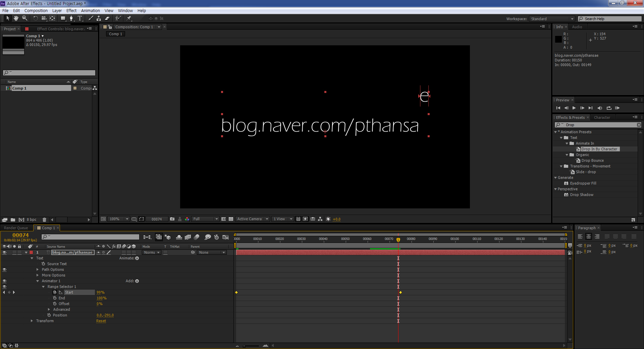Screen dimensions: 644x349
Task: Select the Rectangle shape tool
Action: click(63, 18)
